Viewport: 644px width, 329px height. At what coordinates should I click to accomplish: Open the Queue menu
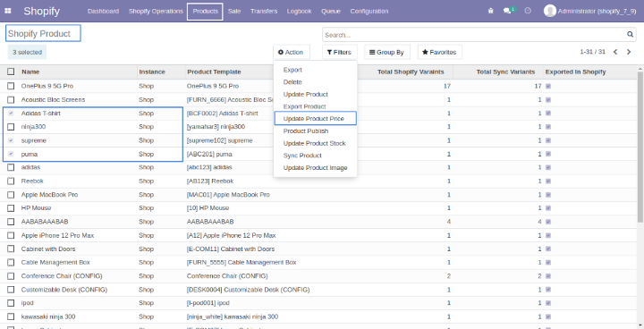[331, 11]
